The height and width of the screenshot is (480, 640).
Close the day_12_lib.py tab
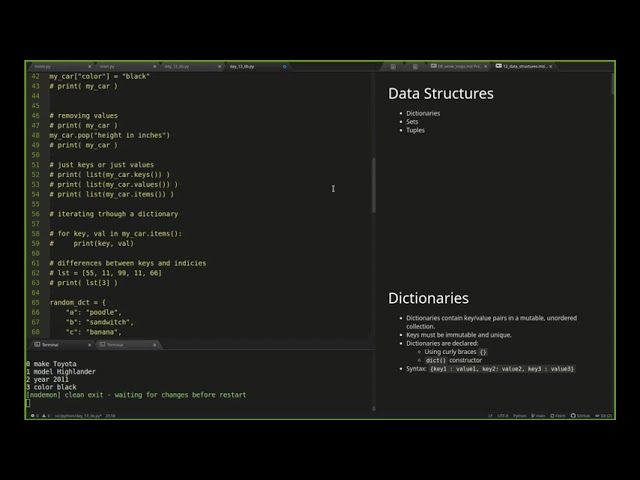tap(220, 66)
